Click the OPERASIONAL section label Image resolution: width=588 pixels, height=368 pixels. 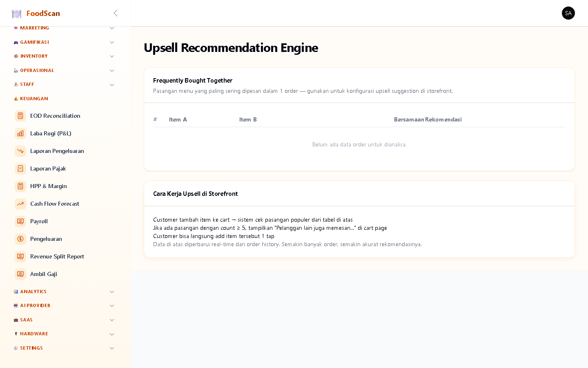(37, 70)
